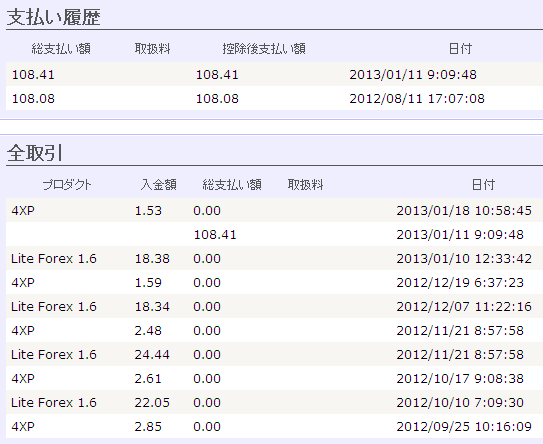Select deposit amount 2.85
This screenshot has height=444, width=543.
point(148,427)
